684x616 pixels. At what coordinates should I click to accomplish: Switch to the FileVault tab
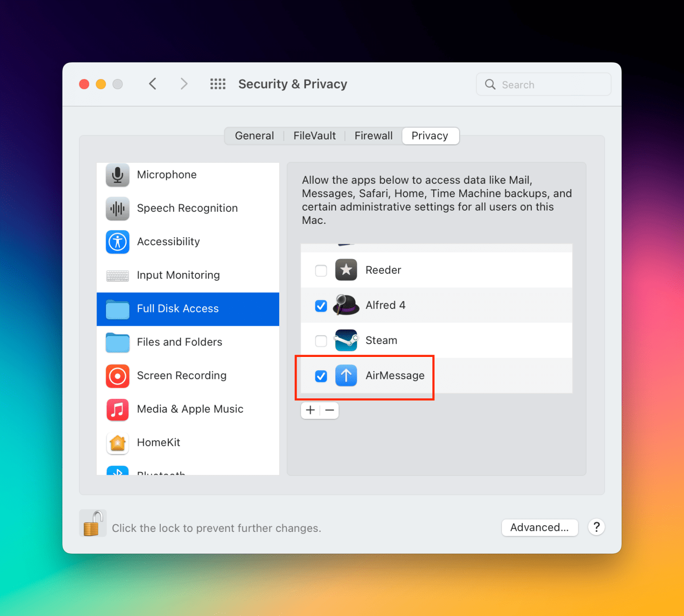coord(314,136)
